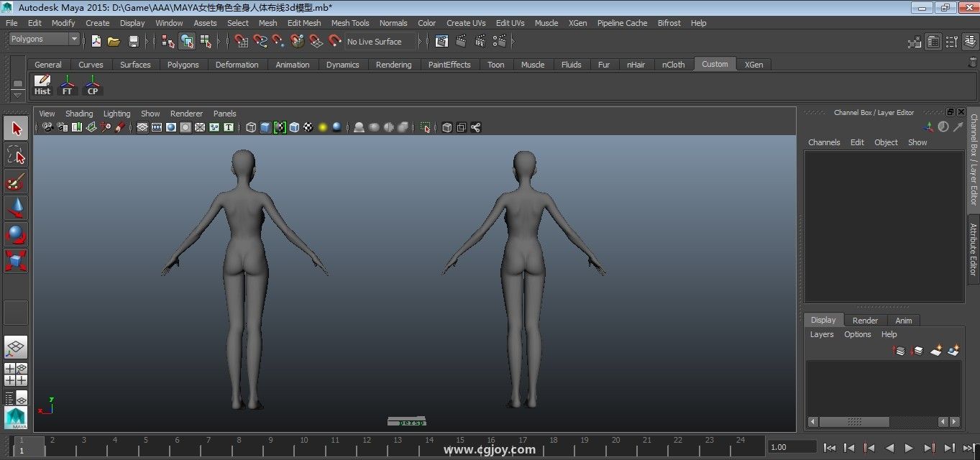Select the Lasso selection tool
This screenshot has height=460, width=980.
16,155
